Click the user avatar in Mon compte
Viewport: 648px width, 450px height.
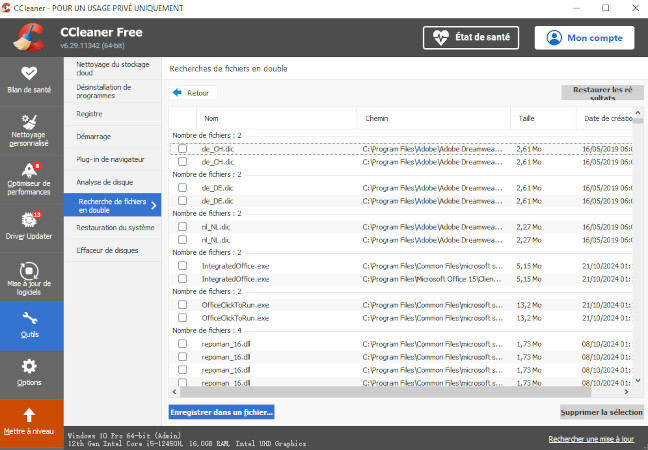(554, 38)
